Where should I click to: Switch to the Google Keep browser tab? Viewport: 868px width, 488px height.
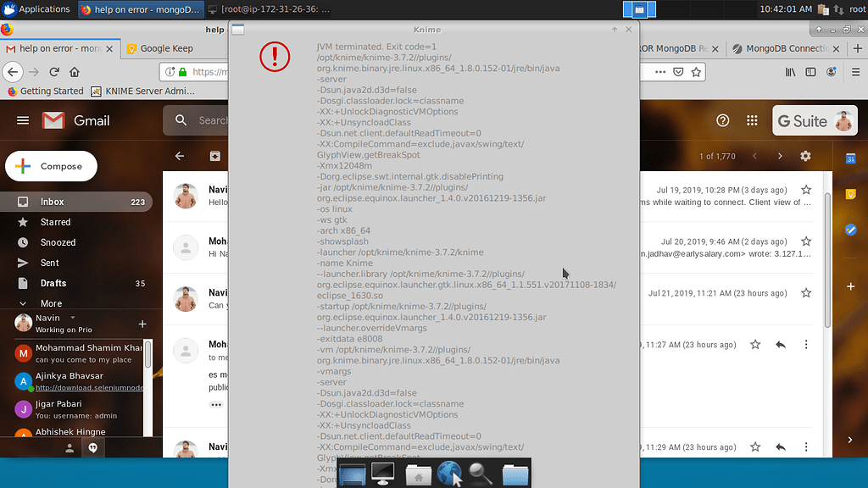click(165, 48)
